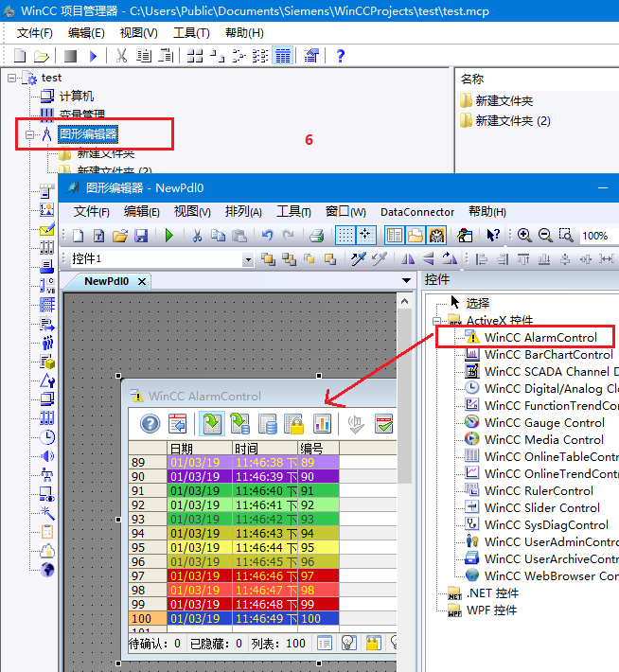Click New project icon in WinCC Explorer toolbar
This screenshot has width=619, height=672.
[20, 56]
